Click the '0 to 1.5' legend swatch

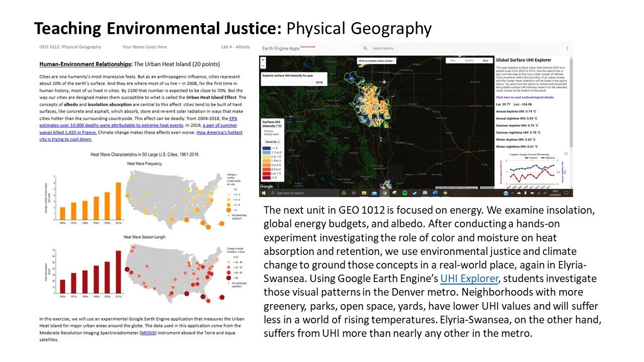click(x=267, y=156)
